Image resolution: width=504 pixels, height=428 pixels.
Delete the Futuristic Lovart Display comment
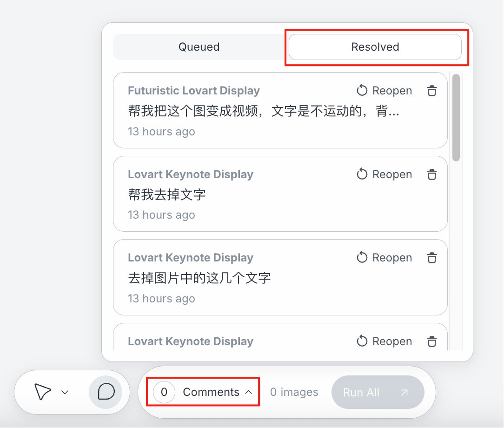coord(431,91)
